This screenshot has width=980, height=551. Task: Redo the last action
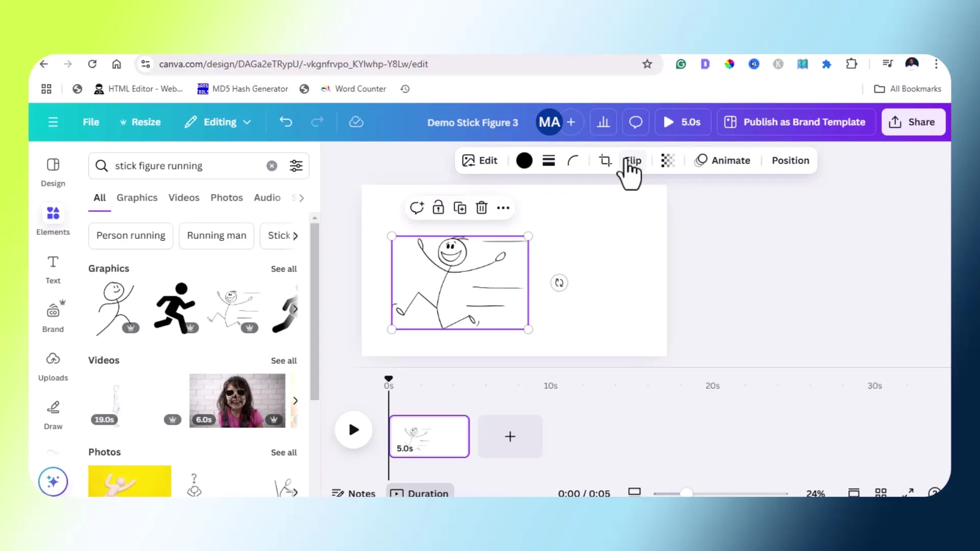point(317,122)
